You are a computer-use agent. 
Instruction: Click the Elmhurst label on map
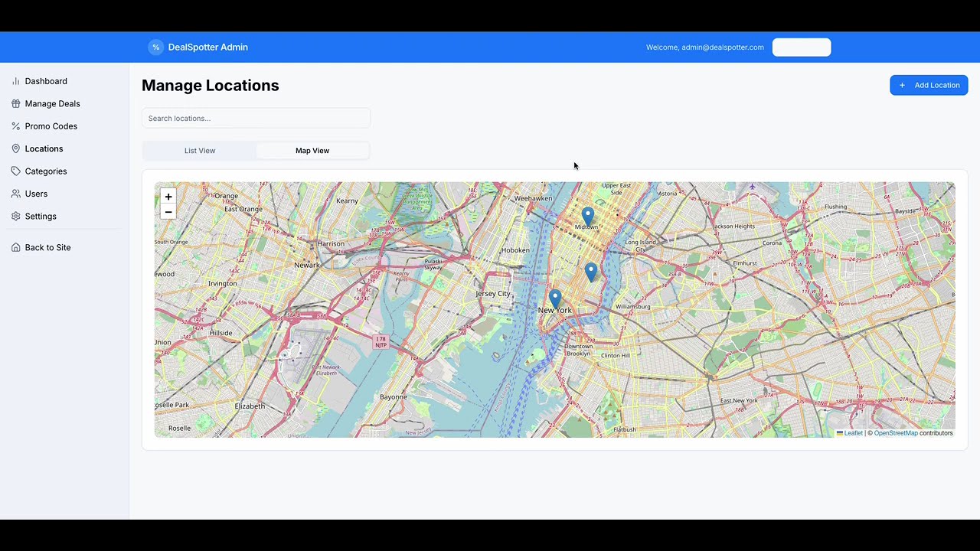pyautogui.click(x=745, y=263)
